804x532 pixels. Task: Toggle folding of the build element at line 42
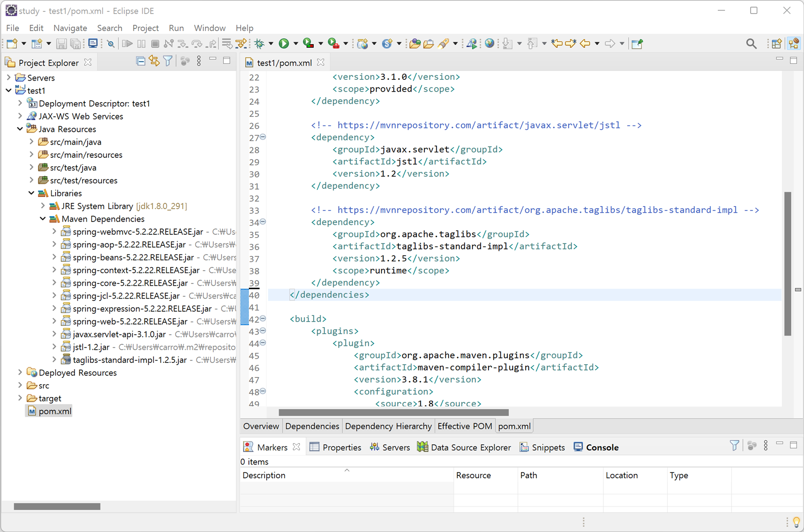(263, 319)
